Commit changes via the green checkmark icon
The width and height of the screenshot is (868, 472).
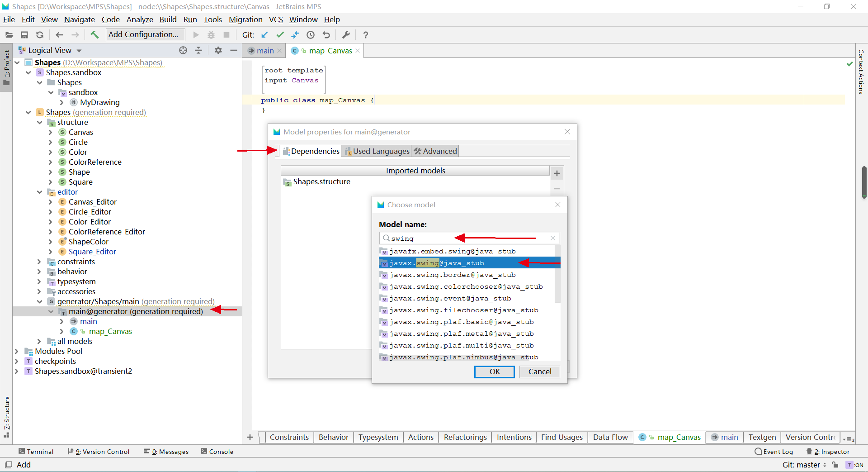280,34
